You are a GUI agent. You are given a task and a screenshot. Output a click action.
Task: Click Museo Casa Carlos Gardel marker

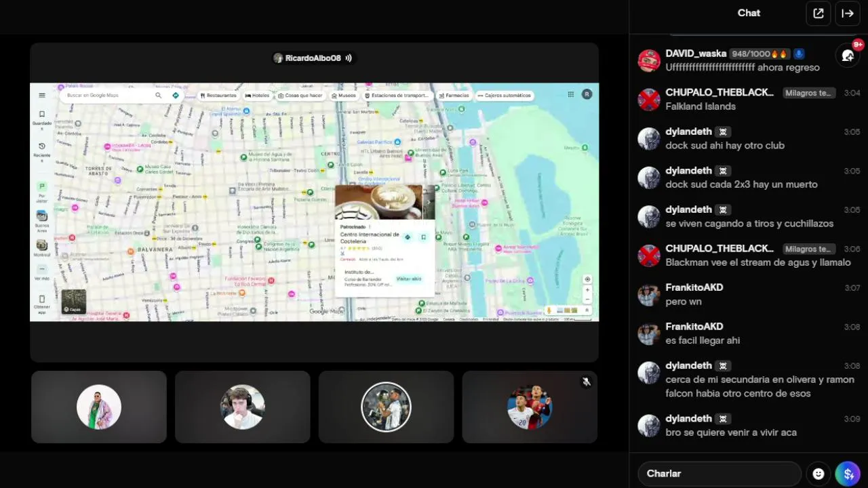coord(140,169)
